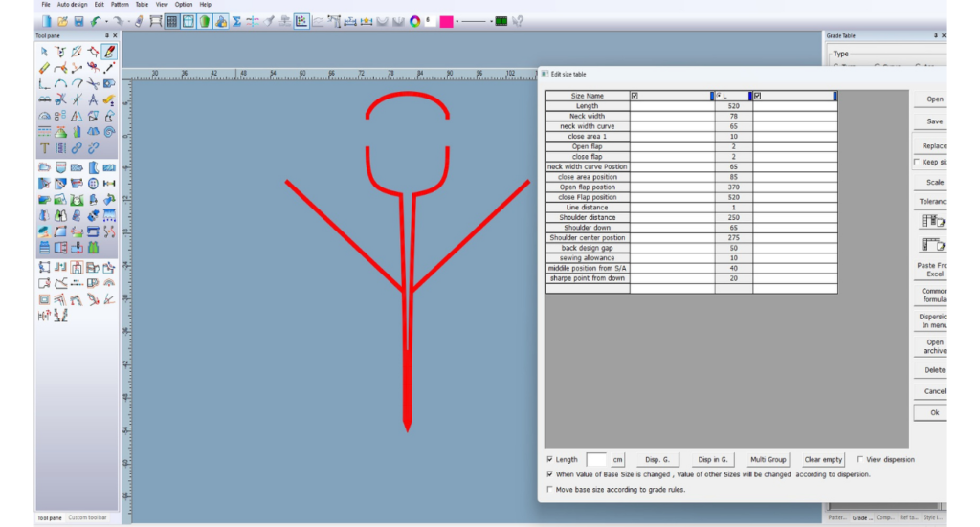980x527 pixels.
Task: Toggle checkbox in first Size Name column
Action: (x=635, y=96)
